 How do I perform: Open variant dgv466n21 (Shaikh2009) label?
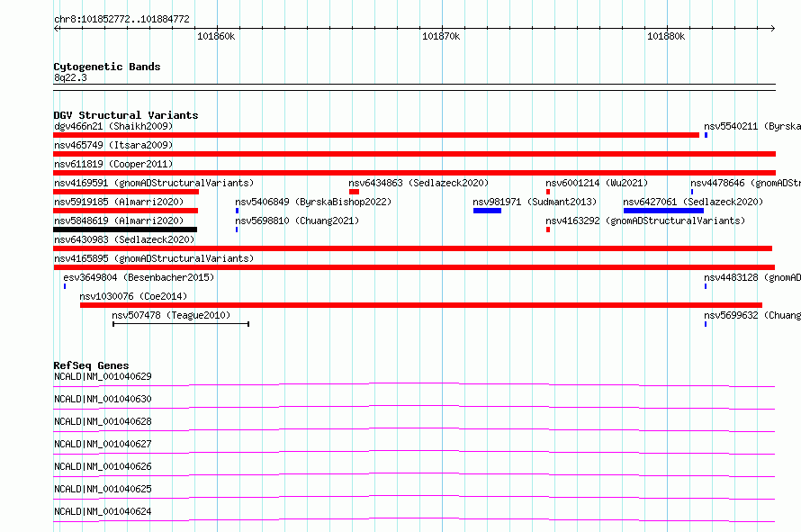[113, 126]
